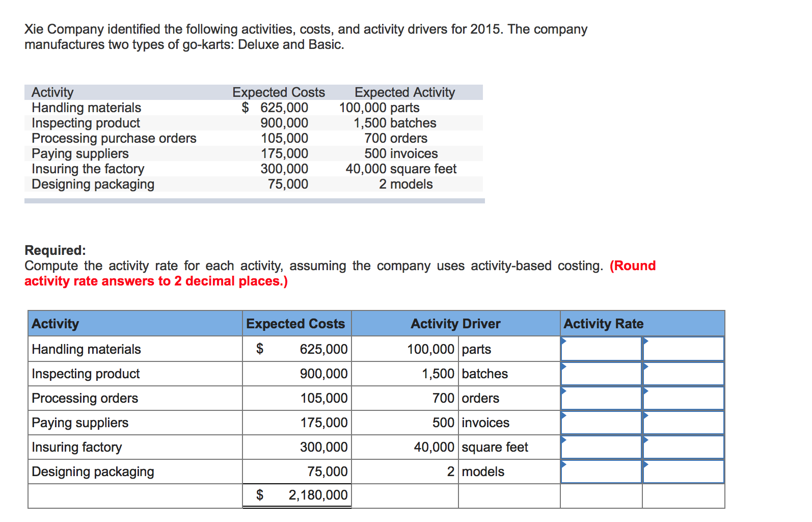Click second Activity Rate input for Processing orders
This screenshot has width=812, height=522.
click(x=684, y=398)
